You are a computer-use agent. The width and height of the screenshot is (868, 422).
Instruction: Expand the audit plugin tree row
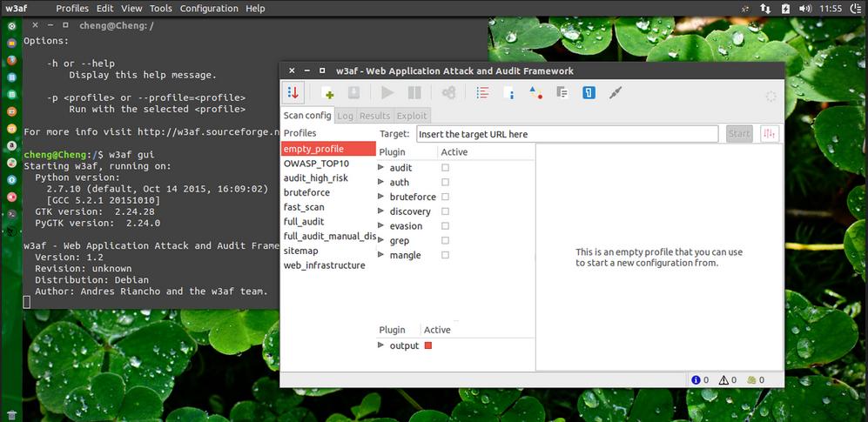coord(380,168)
